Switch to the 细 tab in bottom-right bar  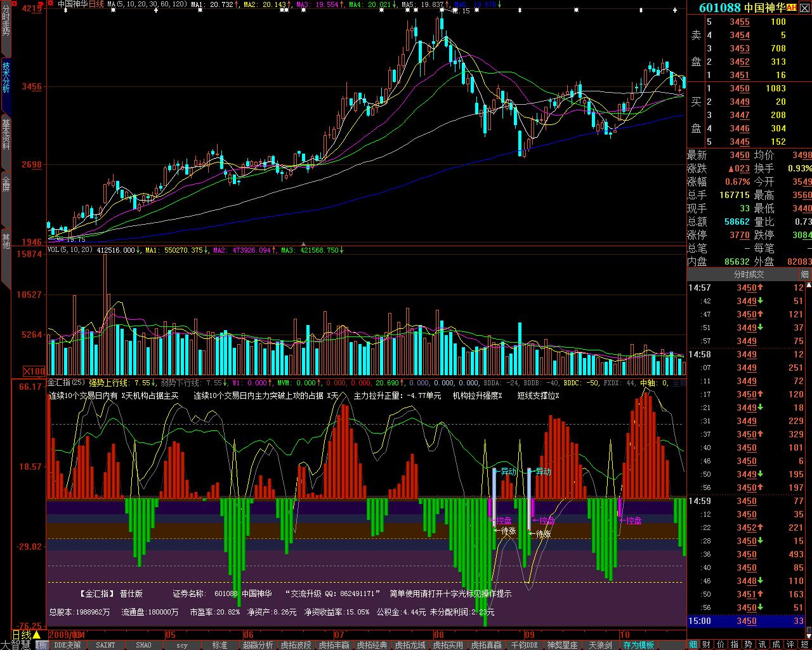click(693, 645)
